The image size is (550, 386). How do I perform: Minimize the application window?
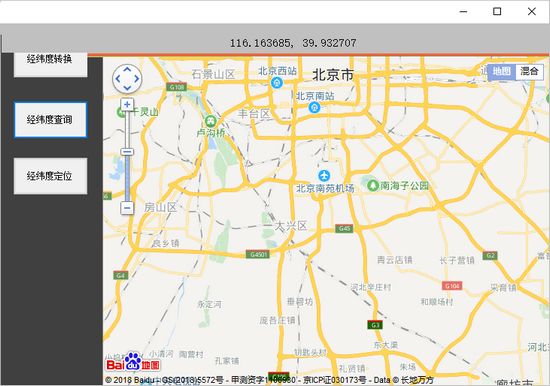pos(463,12)
